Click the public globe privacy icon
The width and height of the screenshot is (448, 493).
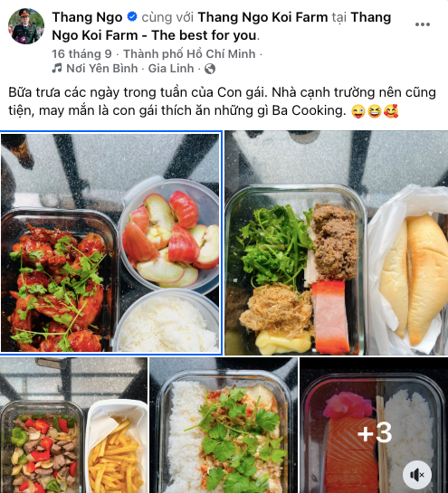tap(210, 69)
